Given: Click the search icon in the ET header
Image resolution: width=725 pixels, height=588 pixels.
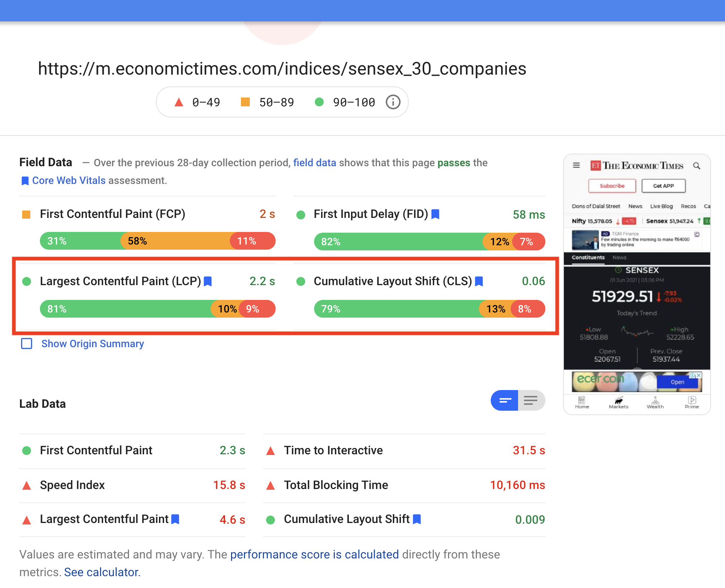Looking at the screenshot, I should click(697, 166).
